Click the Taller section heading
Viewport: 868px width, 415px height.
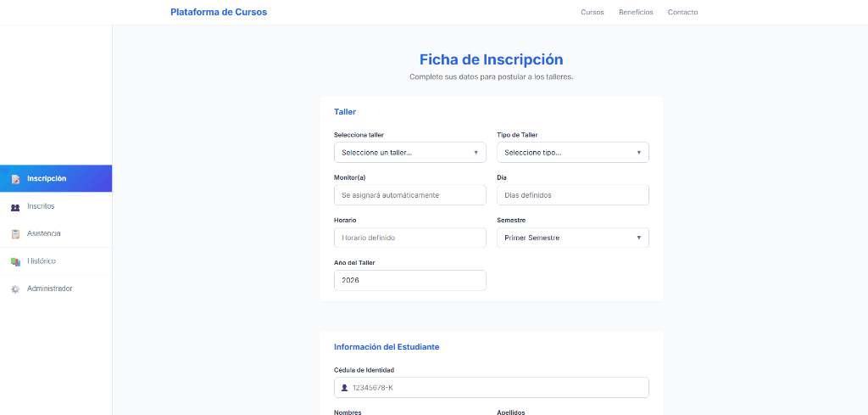(x=345, y=112)
